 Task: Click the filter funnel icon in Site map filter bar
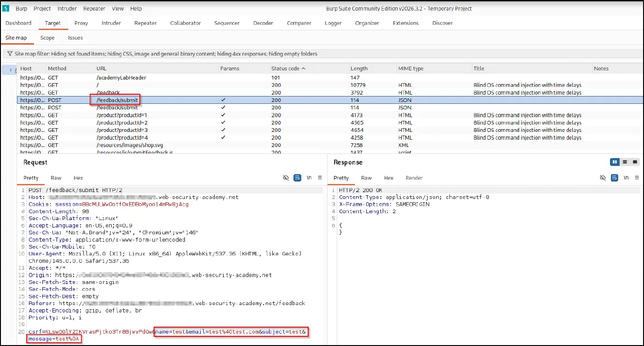coord(10,54)
